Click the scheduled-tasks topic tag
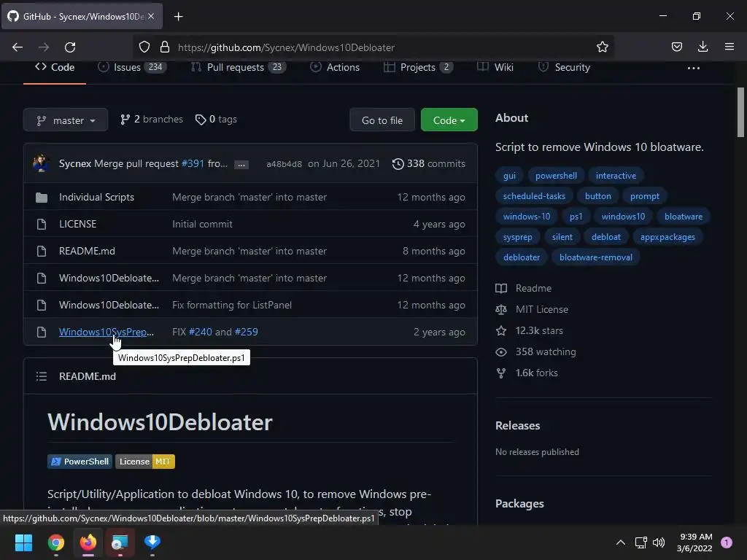The width and height of the screenshot is (747, 560). pyautogui.click(x=534, y=196)
